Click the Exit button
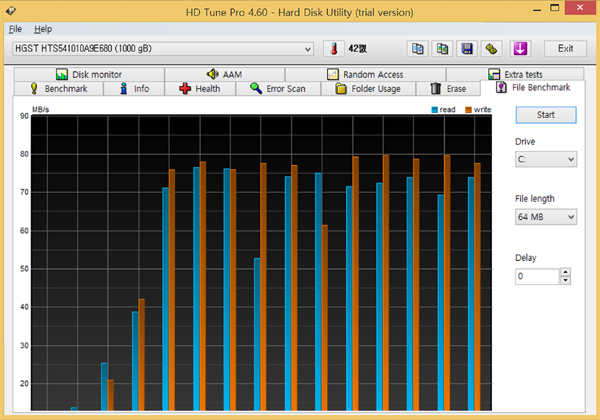Image resolution: width=600 pixels, height=420 pixels. [565, 49]
